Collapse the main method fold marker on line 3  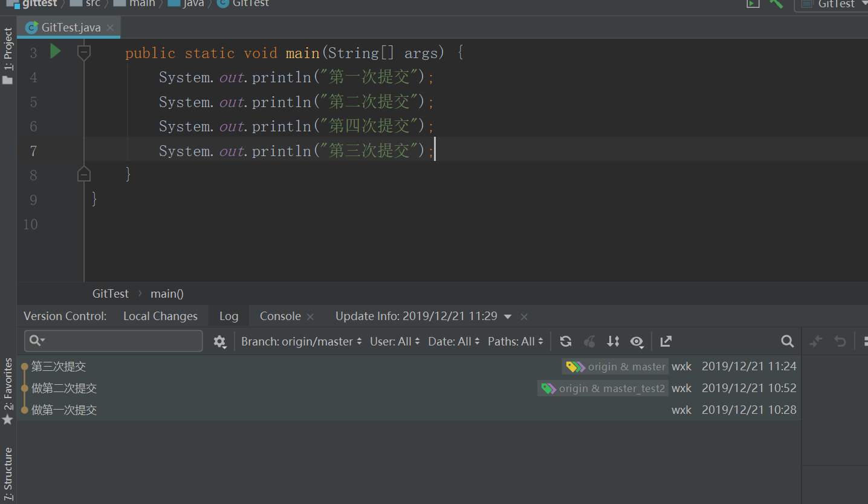[84, 53]
